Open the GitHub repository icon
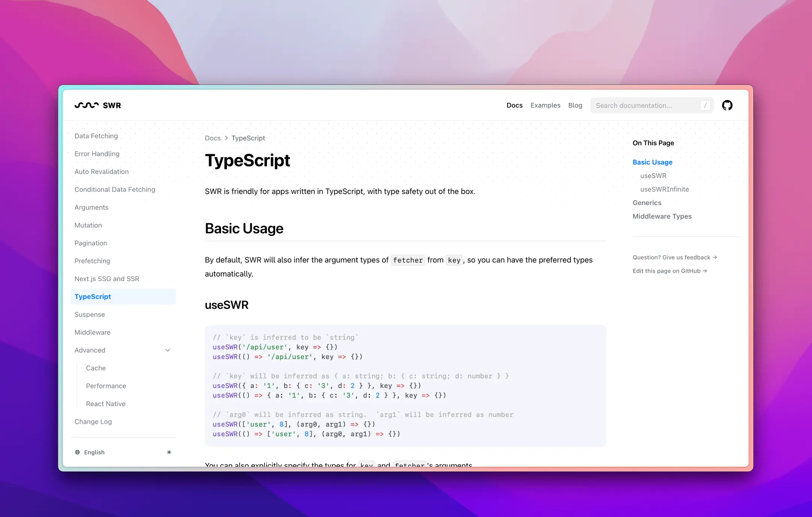 click(x=727, y=105)
